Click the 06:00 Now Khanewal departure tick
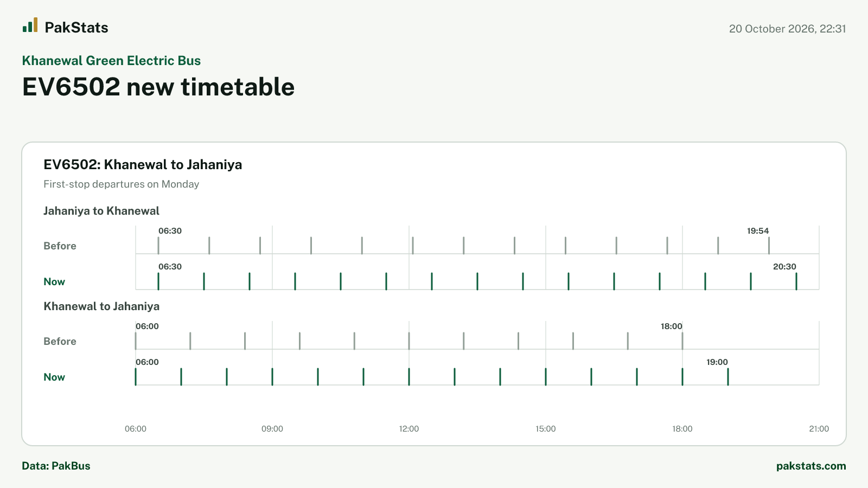868x488 pixels. click(136, 377)
